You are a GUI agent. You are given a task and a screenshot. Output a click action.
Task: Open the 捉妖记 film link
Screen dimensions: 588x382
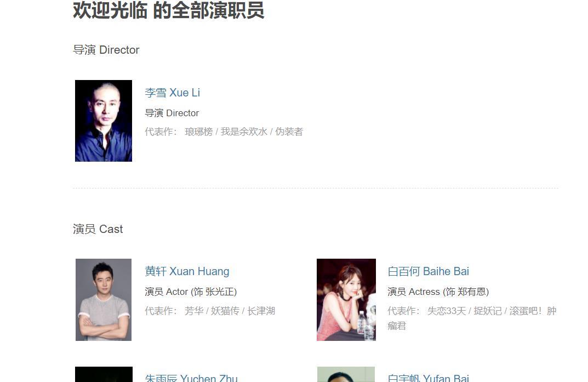pos(488,311)
